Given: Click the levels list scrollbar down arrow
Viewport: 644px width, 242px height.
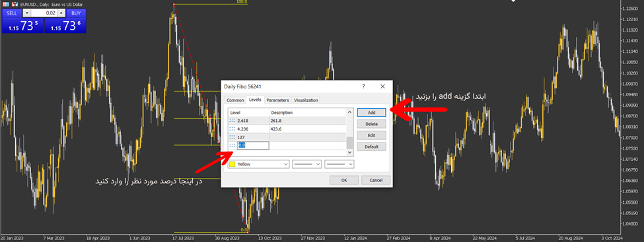Looking at the screenshot, I should click(x=349, y=152).
